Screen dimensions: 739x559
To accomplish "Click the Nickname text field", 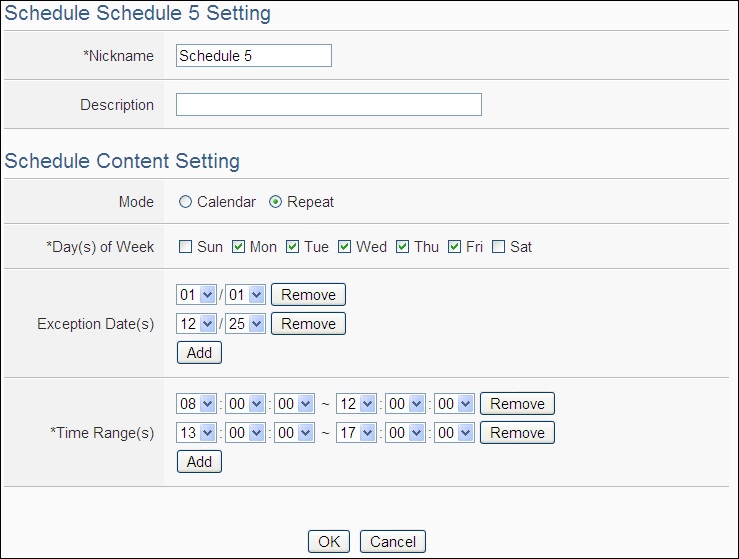I will pyautogui.click(x=253, y=56).
